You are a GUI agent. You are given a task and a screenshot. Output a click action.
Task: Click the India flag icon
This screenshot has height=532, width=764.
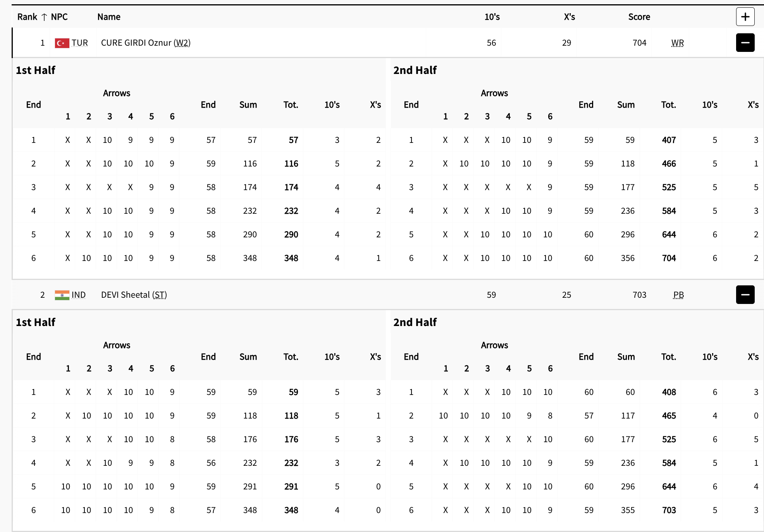click(62, 295)
